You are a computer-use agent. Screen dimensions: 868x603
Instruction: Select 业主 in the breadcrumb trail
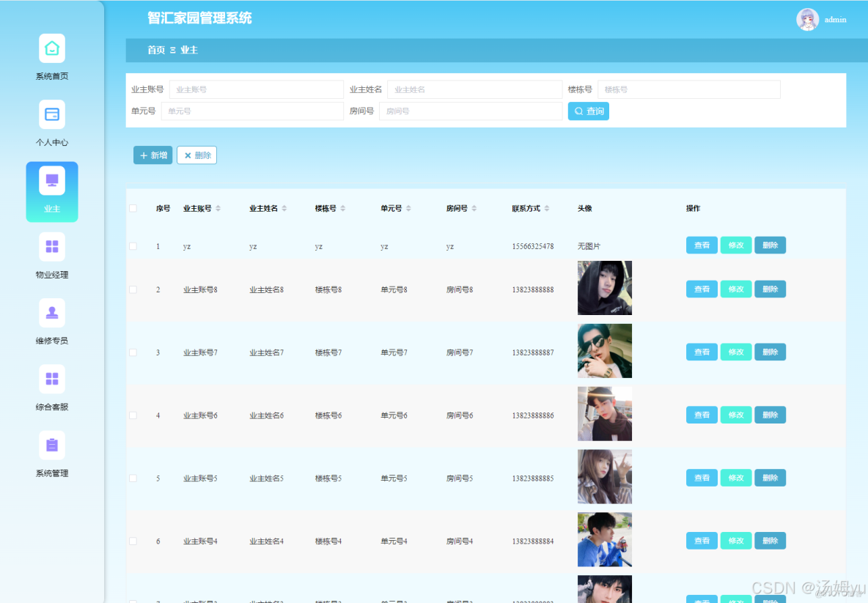coord(188,50)
